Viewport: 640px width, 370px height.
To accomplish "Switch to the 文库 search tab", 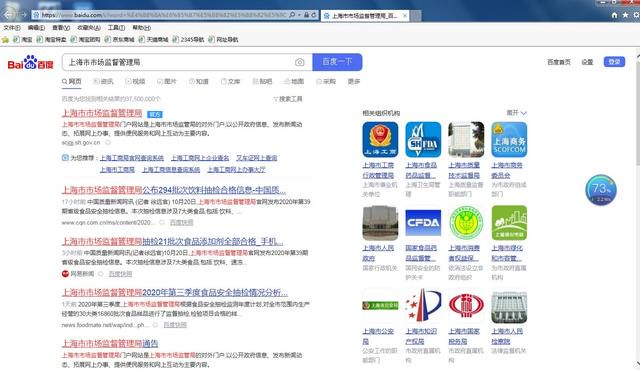I will pyautogui.click(x=231, y=82).
